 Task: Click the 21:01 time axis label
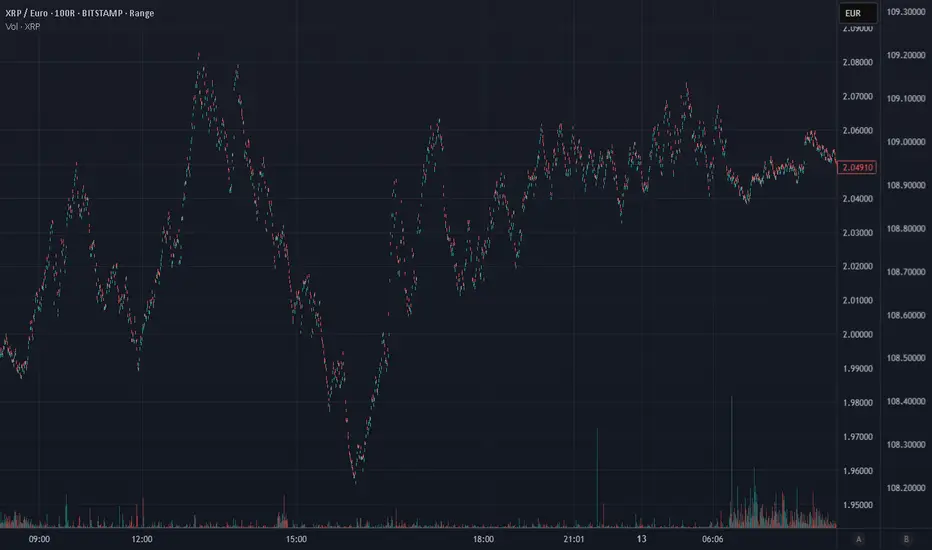point(574,539)
